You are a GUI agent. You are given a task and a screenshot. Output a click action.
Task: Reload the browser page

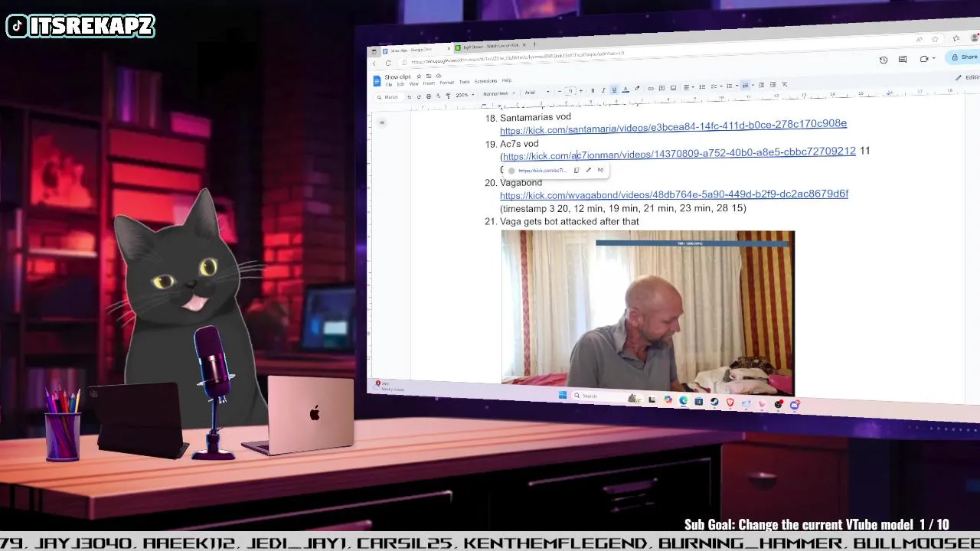tap(388, 63)
